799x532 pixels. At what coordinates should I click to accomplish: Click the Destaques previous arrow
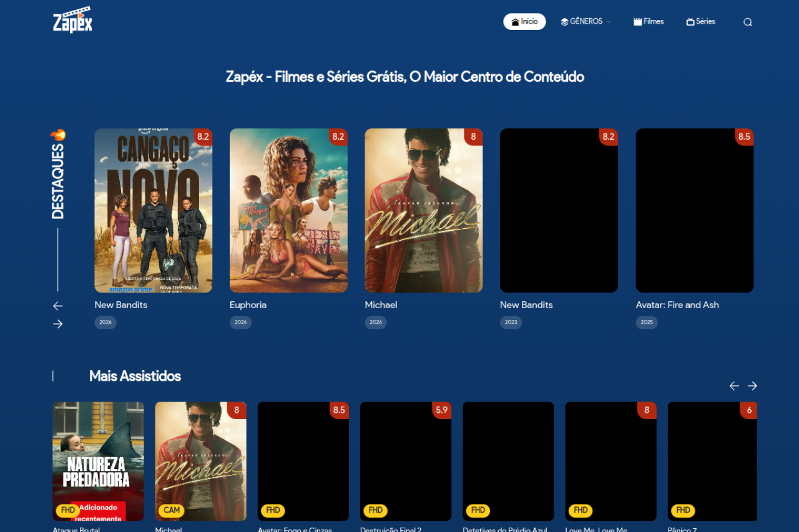[58, 306]
